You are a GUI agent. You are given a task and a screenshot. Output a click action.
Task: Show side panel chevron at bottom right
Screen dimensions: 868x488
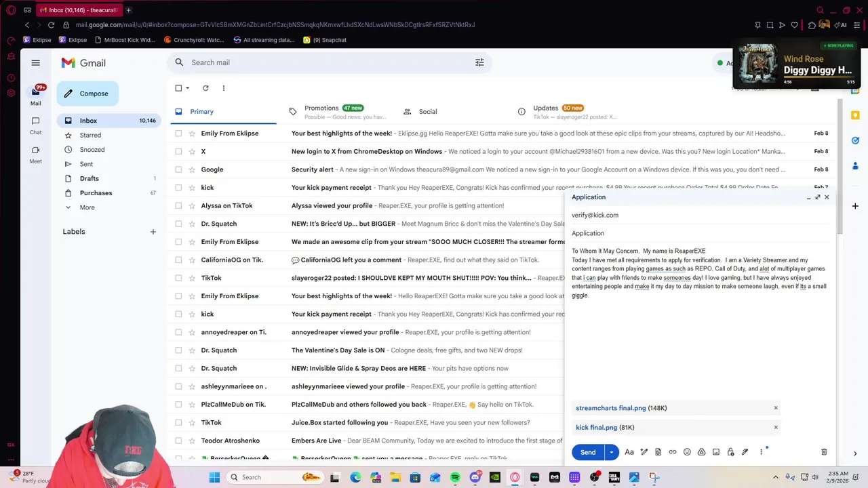(x=855, y=453)
